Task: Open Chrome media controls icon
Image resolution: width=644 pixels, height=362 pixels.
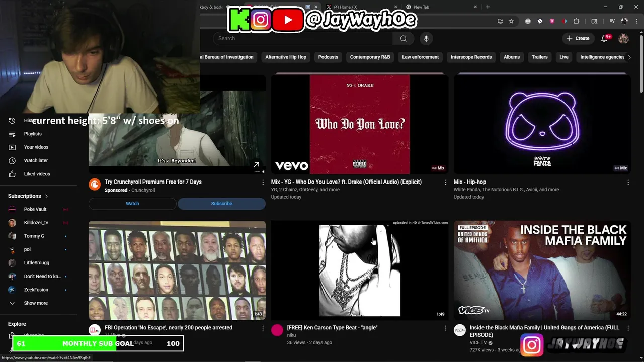Action: (612, 21)
